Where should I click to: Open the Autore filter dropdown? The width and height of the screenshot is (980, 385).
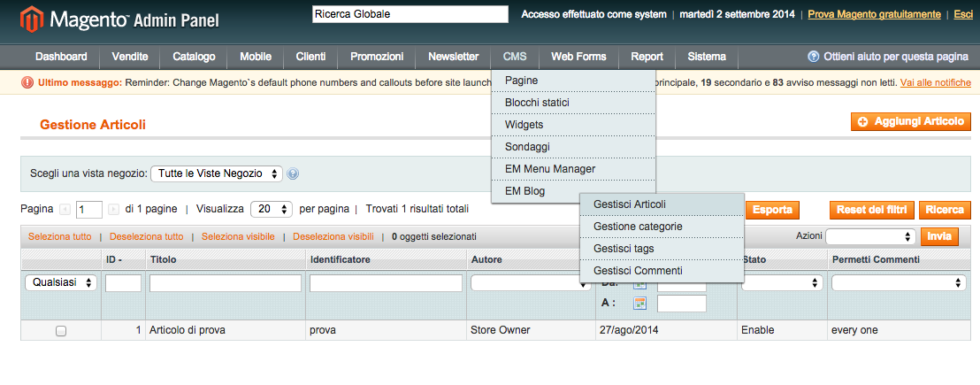531,283
